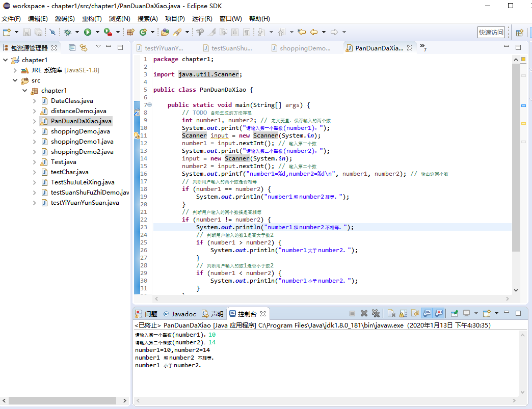The height and width of the screenshot is (409, 532).
Task: Toggle Word Wrap in console toolbar
Action: pyautogui.click(x=415, y=313)
